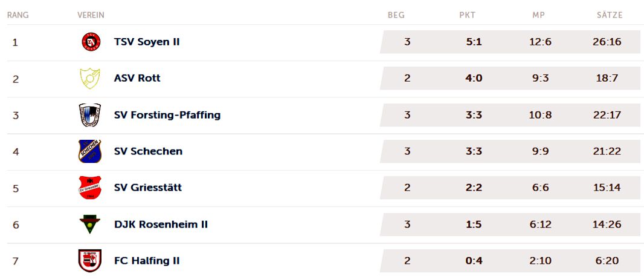Open the FC Halfing II team link
644x279 pixels.
tap(147, 261)
